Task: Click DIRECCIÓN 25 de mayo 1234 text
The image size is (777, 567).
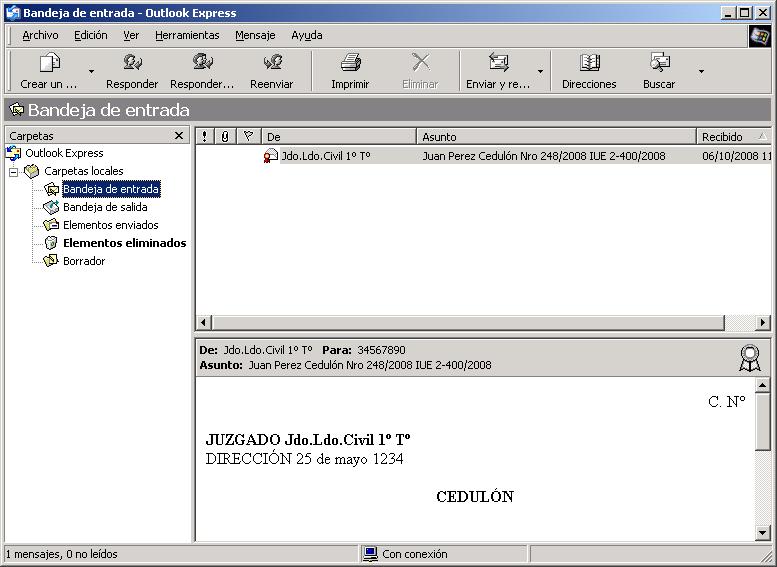Action: pos(304,459)
